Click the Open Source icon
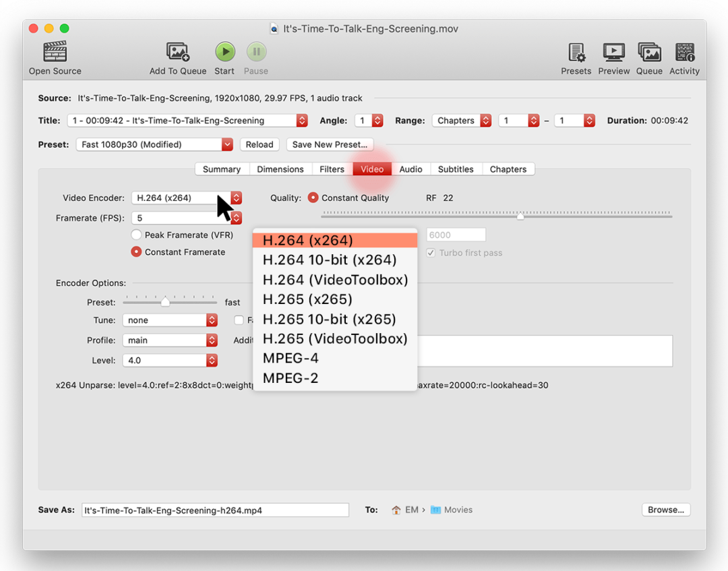The image size is (728, 571). click(55, 51)
